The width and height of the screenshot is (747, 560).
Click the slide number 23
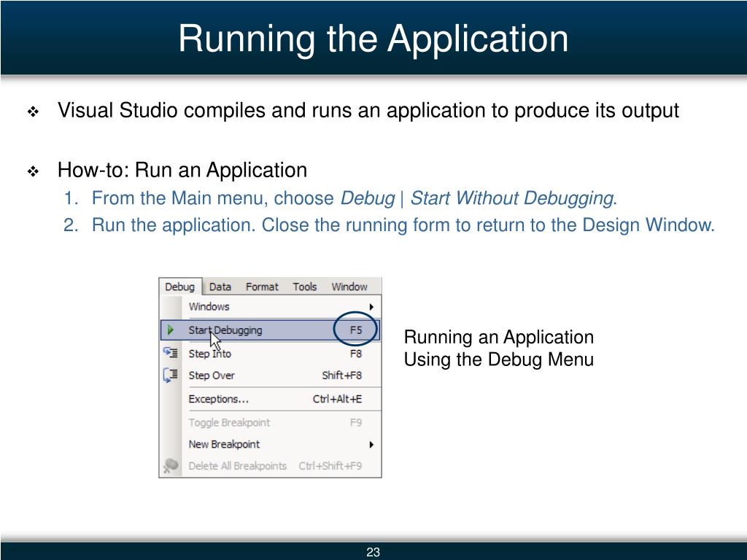click(x=373, y=552)
